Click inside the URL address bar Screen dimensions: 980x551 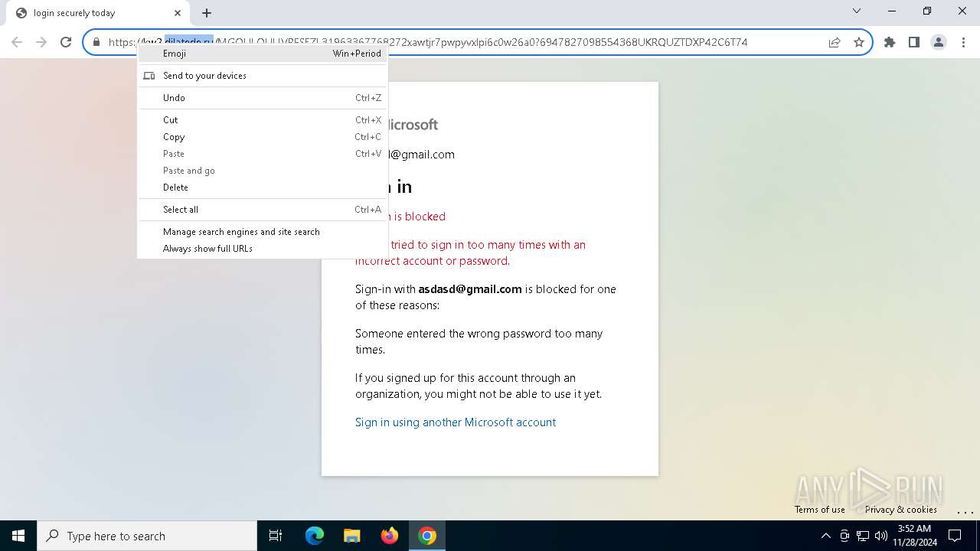478,42
